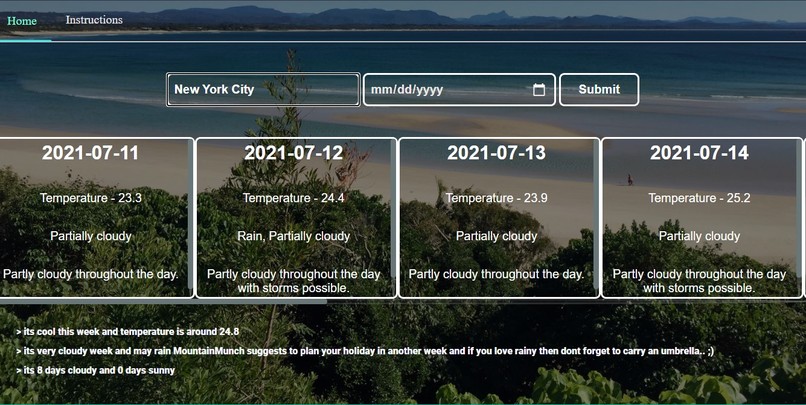The width and height of the screenshot is (806, 405).
Task: Click the 2021-07-14 storms possible description
Action: click(699, 281)
